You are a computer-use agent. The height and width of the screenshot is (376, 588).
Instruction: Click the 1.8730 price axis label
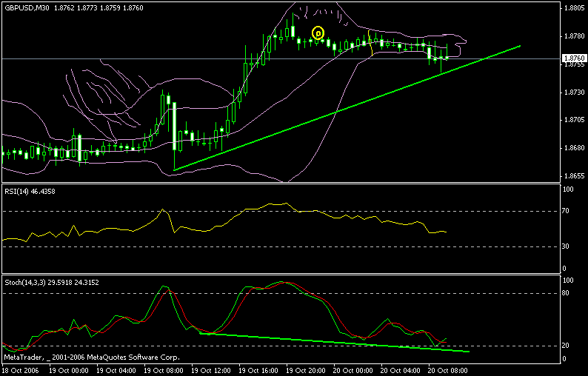tap(574, 93)
